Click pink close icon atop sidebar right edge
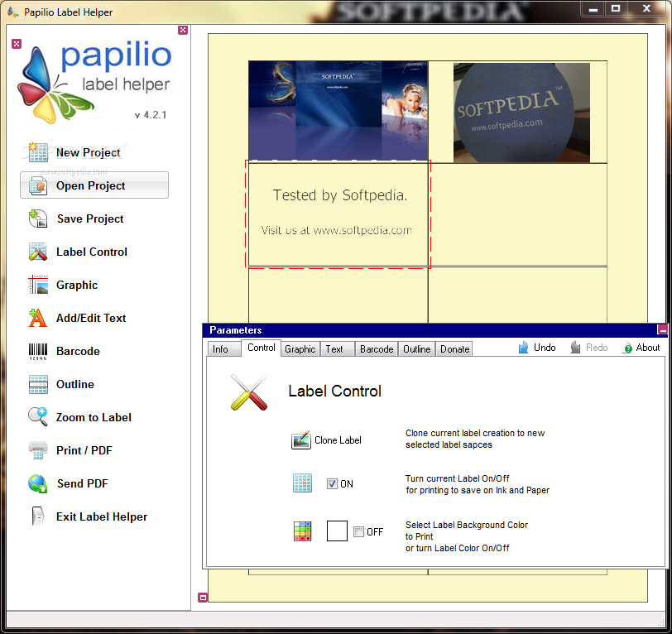Image resolution: width=672 pixels, height=634 pixels. point(183,30)
